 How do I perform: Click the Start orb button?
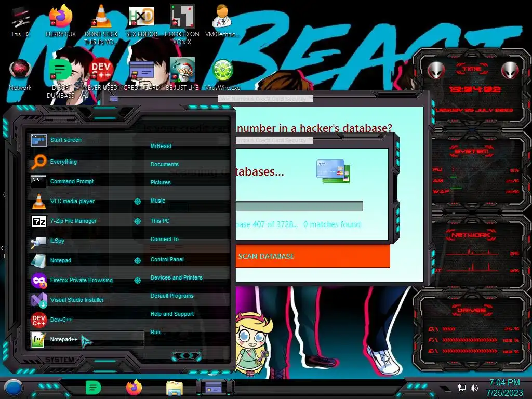(14, 388)
